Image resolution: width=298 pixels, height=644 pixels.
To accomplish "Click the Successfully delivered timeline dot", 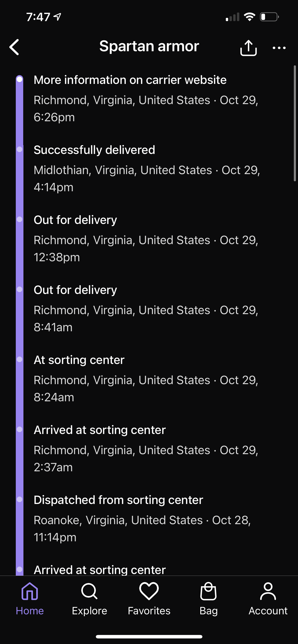I will [x=19, y=149].
